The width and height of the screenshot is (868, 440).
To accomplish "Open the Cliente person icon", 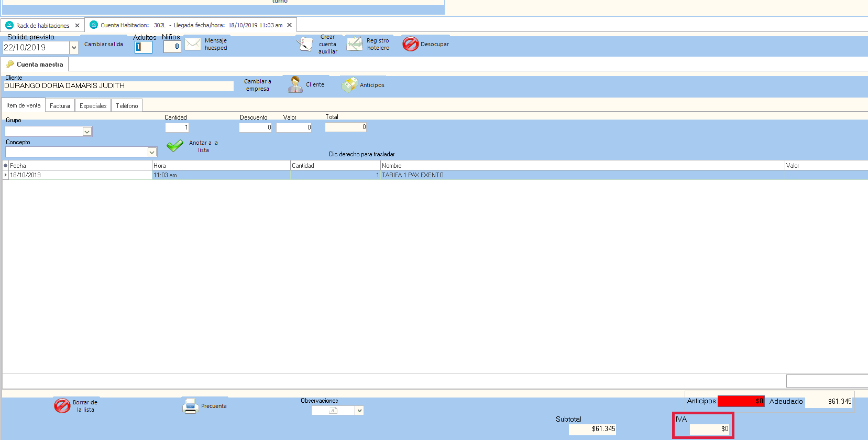I will pos(295,84).
